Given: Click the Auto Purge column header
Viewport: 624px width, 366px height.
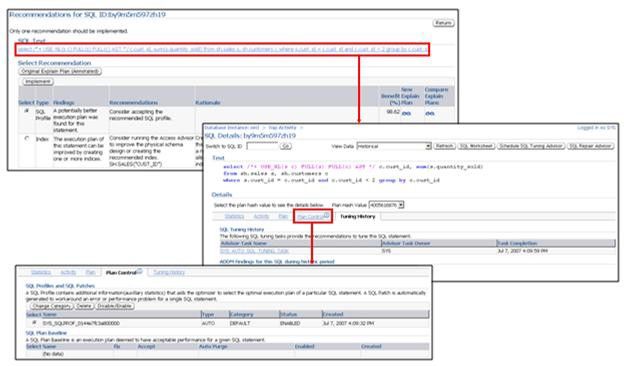Looking at the screenshot, I should click(x=213, y=347).
